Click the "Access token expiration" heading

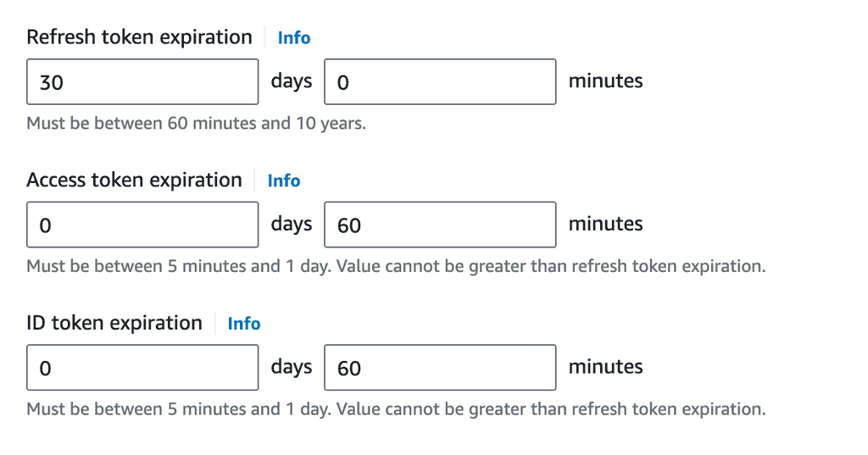[x=135, y=180]
